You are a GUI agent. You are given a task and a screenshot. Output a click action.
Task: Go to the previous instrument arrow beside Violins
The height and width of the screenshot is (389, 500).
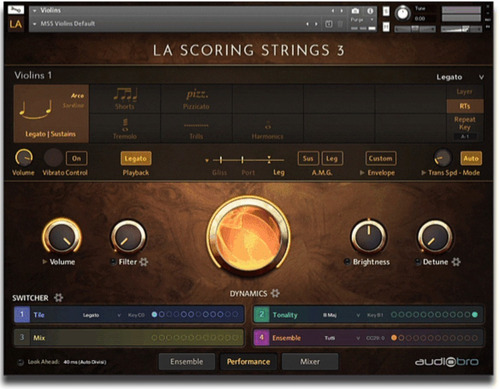coord(333,11)
